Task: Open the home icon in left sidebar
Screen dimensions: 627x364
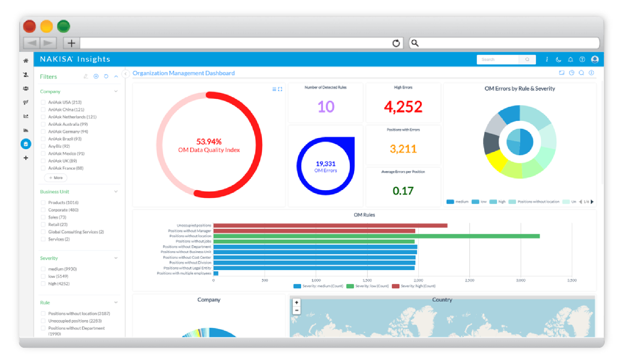Action: click(26, 61)
